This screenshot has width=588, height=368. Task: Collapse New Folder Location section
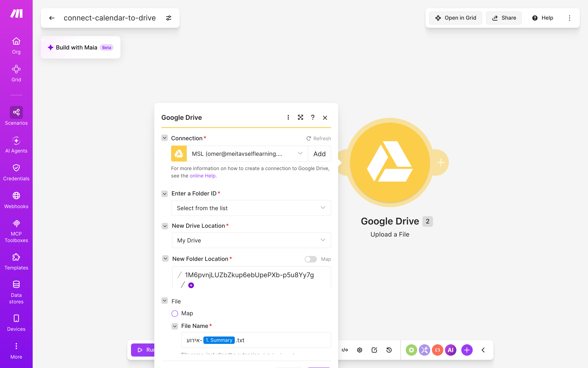(165, 258)
